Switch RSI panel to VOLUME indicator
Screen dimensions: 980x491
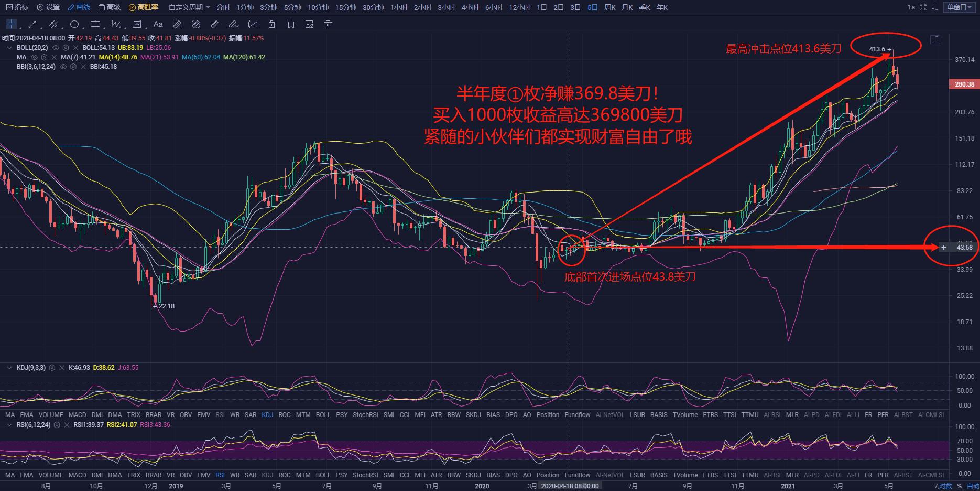[x=51, y=475]
